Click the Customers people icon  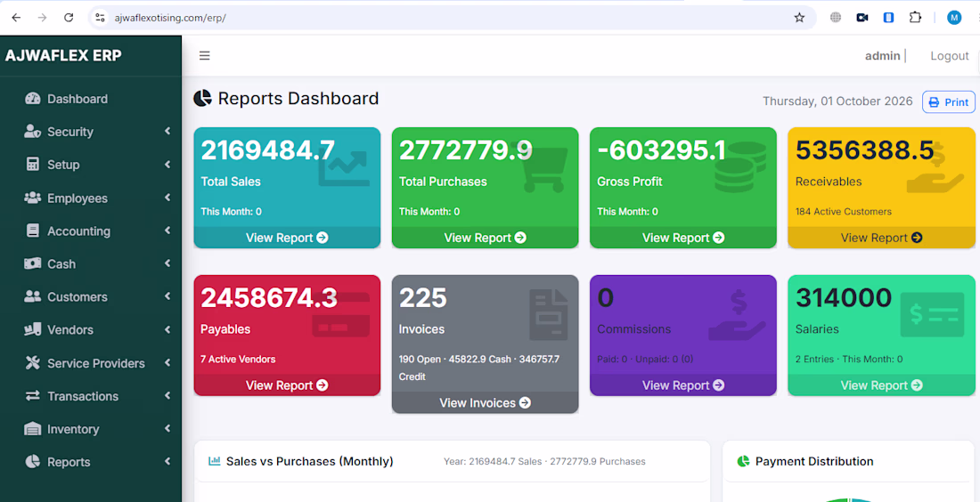click(32, 296)
